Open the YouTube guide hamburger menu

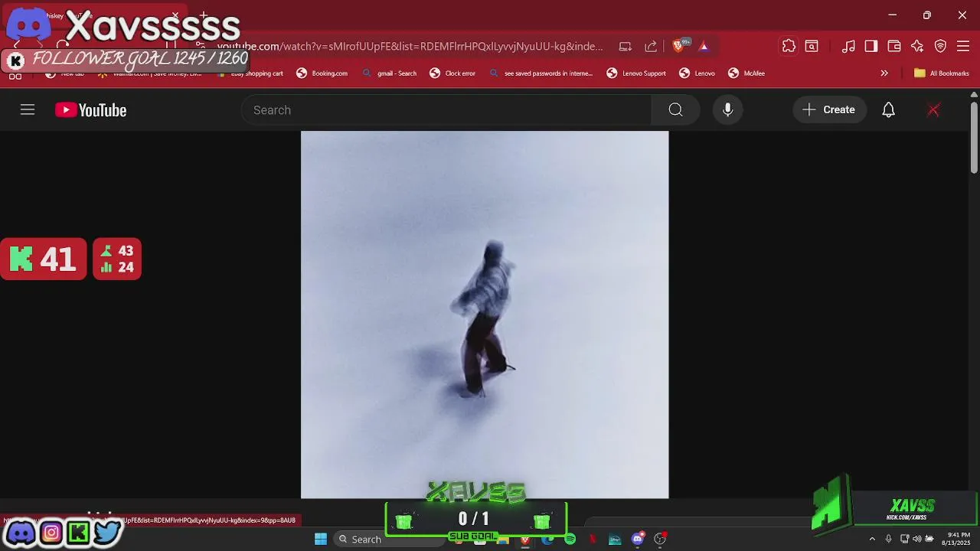pyautogui.click(x=28, y=110)
